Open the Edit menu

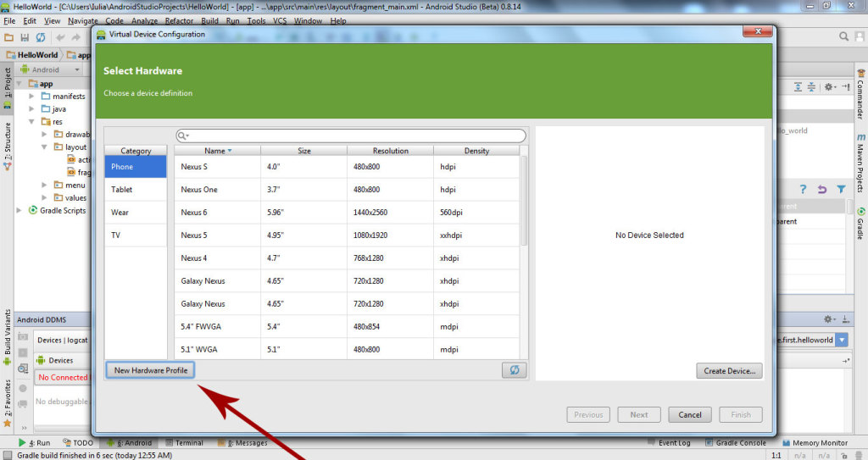30,20
